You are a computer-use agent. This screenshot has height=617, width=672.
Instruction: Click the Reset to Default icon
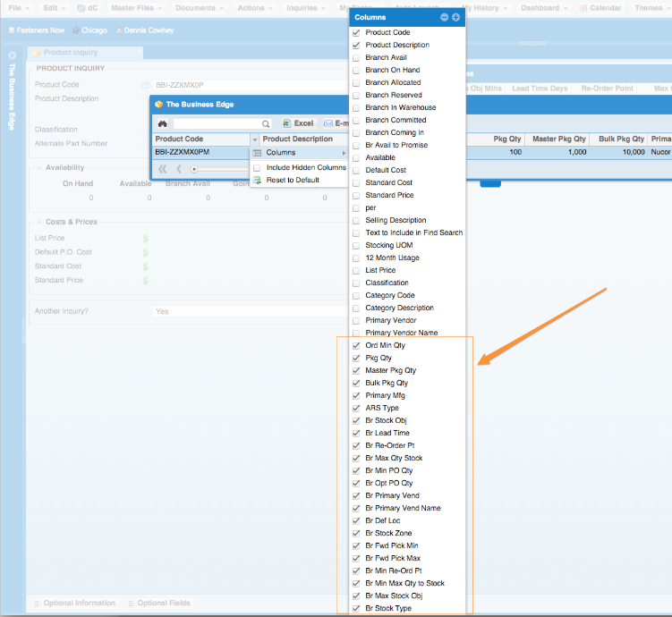pos(257,181)
